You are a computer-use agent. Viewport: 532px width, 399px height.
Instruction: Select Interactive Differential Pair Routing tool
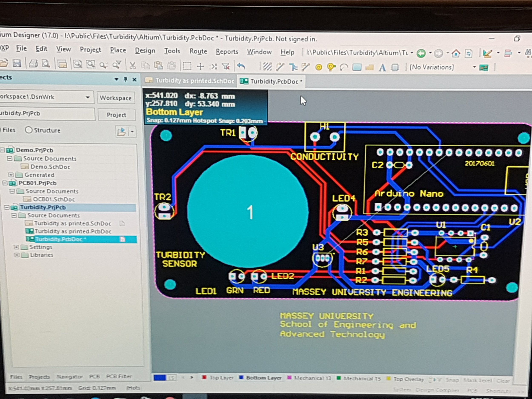305,67
